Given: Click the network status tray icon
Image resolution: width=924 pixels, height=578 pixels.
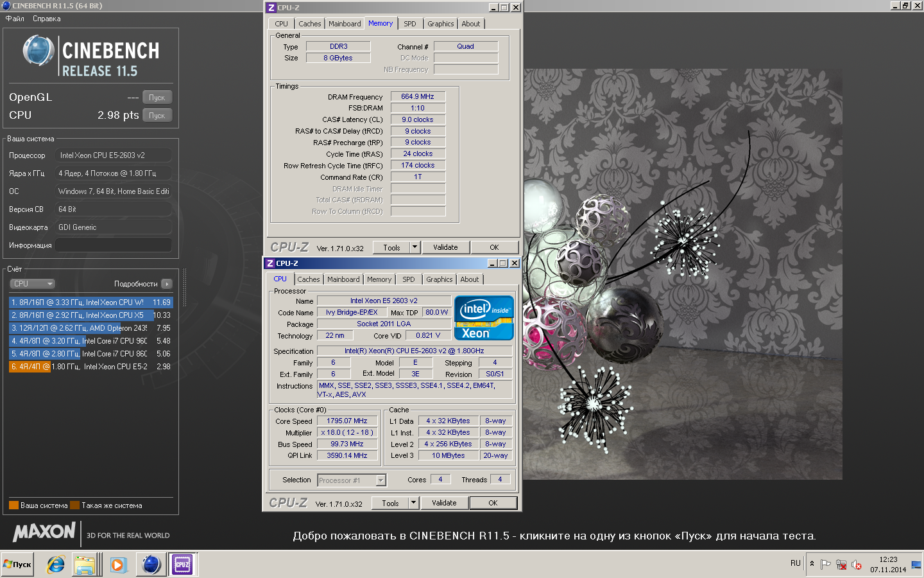Looking at the screenshot, I should (841, 565).
